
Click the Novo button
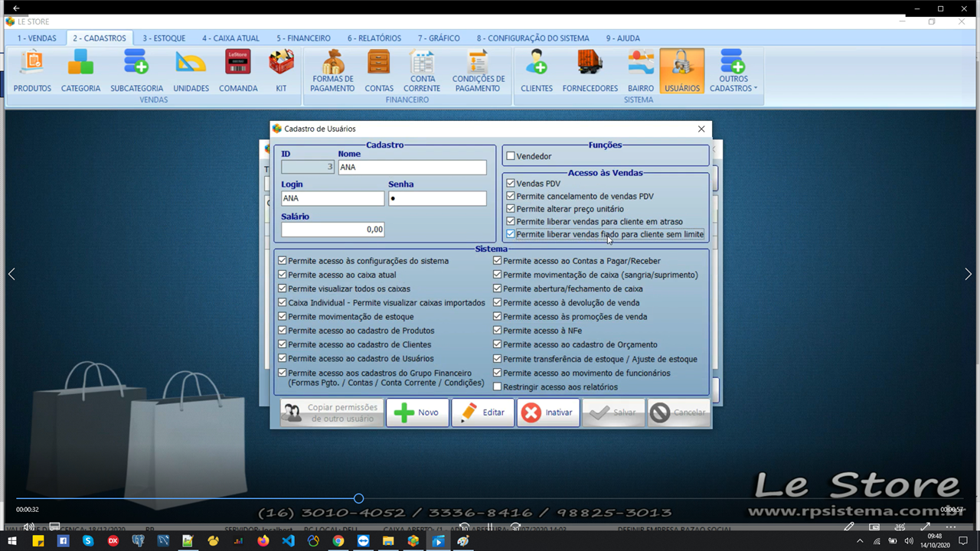click(x=417, y=412)
